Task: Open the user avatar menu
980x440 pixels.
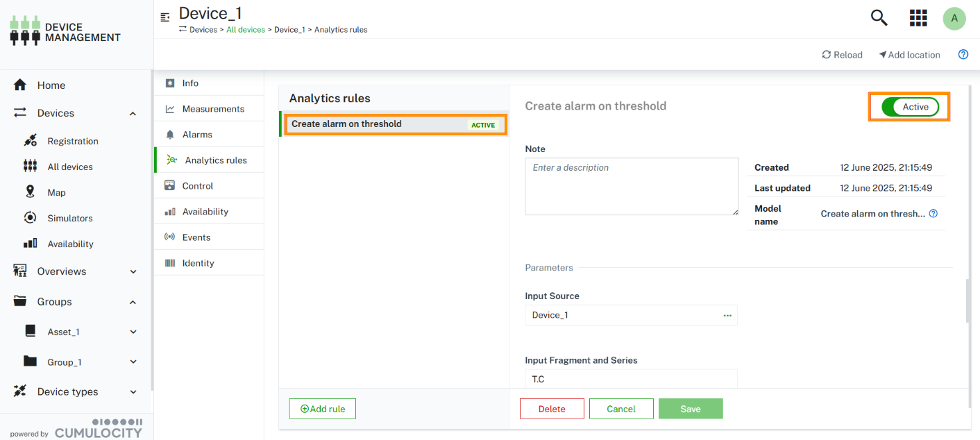Action: coord(954,18)
